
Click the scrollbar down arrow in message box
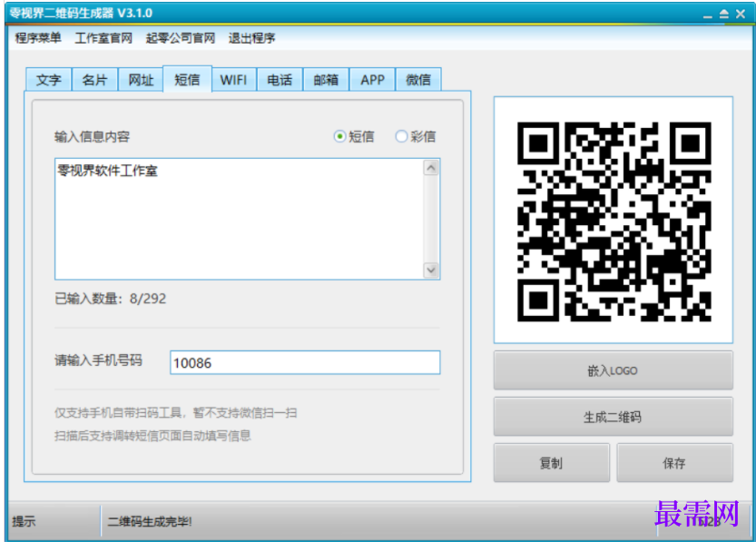coord(431,270)
